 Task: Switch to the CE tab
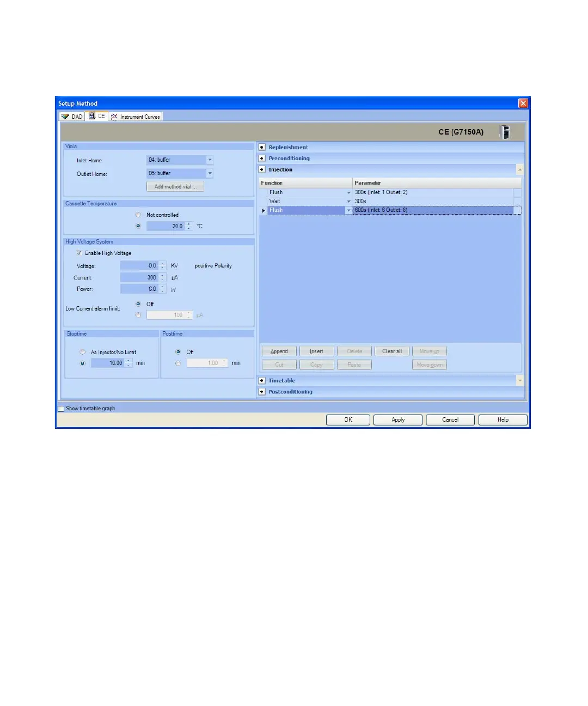(97, 116)
